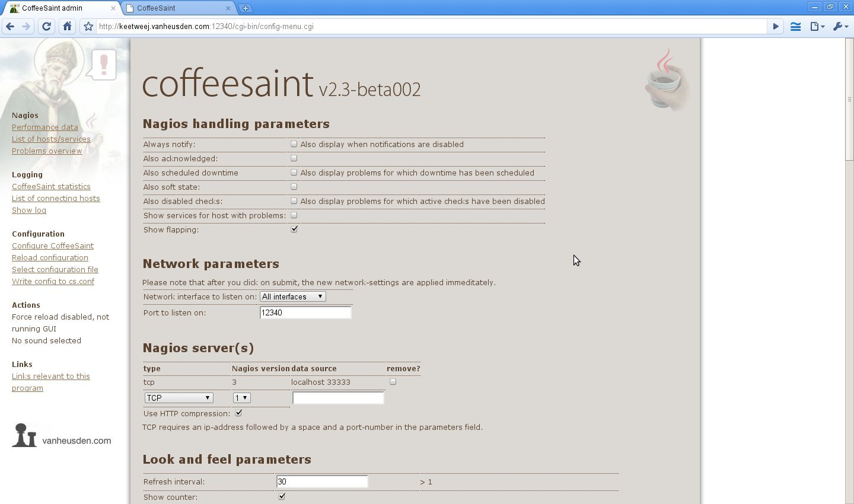Open the wrench settings menu

[840, 26]
